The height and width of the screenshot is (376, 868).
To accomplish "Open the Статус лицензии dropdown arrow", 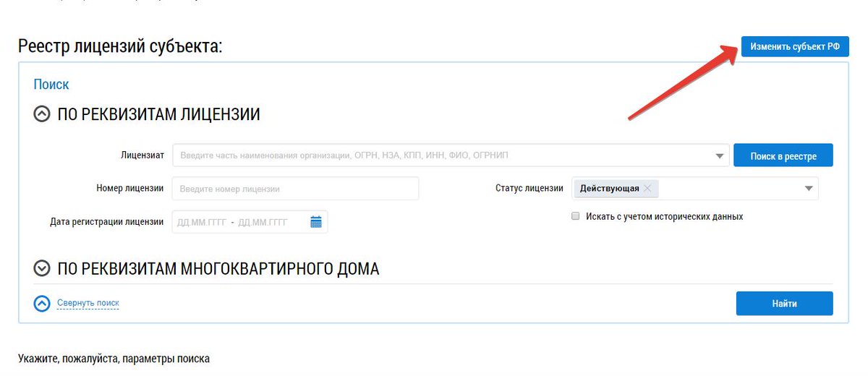I will [809, 189].
